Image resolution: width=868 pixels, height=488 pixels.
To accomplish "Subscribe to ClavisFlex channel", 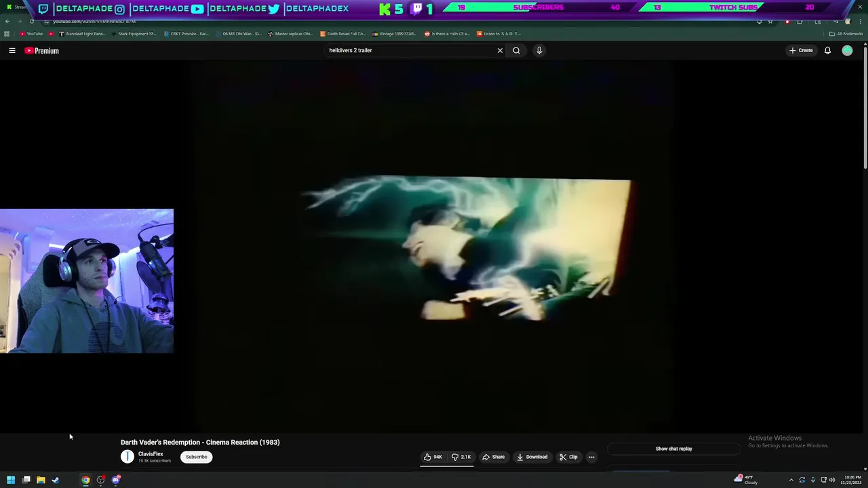I will pyautogui.click(x=197, y=457).
